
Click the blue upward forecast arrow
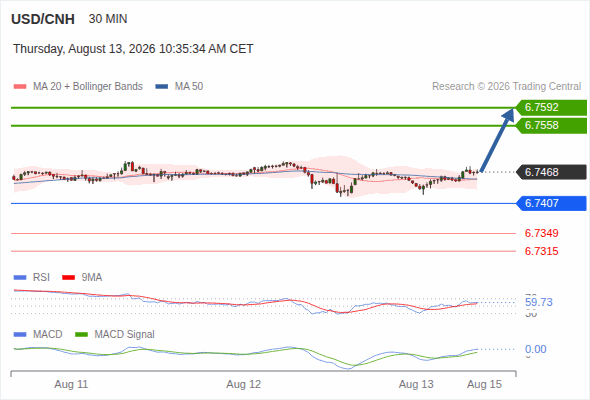point(497,140)
